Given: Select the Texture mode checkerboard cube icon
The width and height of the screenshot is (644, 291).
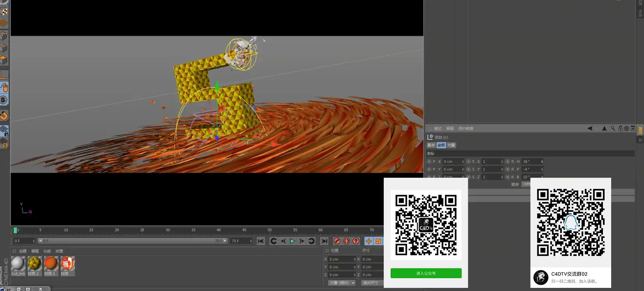Looking at the screenshot, I should point(4,11).
